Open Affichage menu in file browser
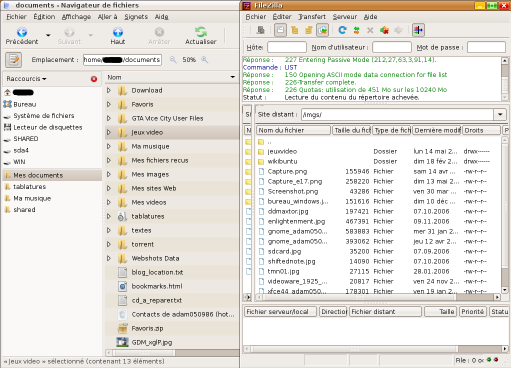Viewport: 511px width, 368px height. pyautogui.click(x=76, y=17)
